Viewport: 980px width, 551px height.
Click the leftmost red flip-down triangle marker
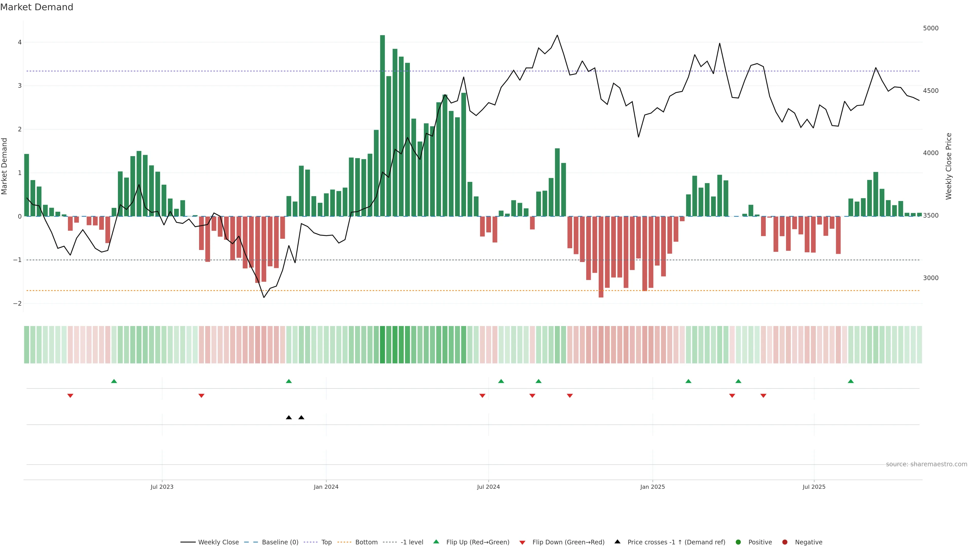point(70,395)
